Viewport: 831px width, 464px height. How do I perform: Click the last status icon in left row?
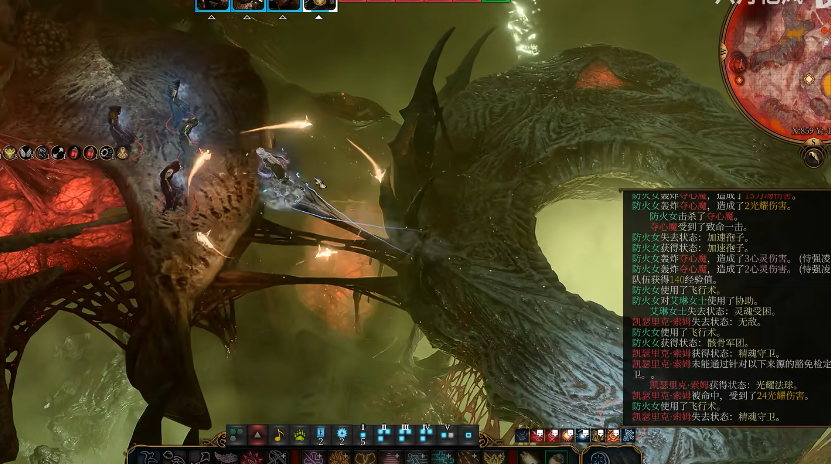point(122,153)
